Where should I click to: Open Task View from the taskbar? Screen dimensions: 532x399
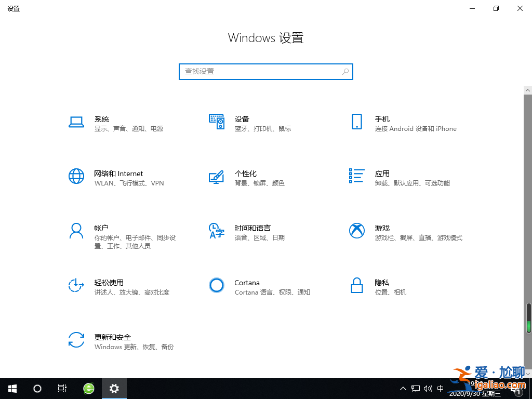[62, 388]
